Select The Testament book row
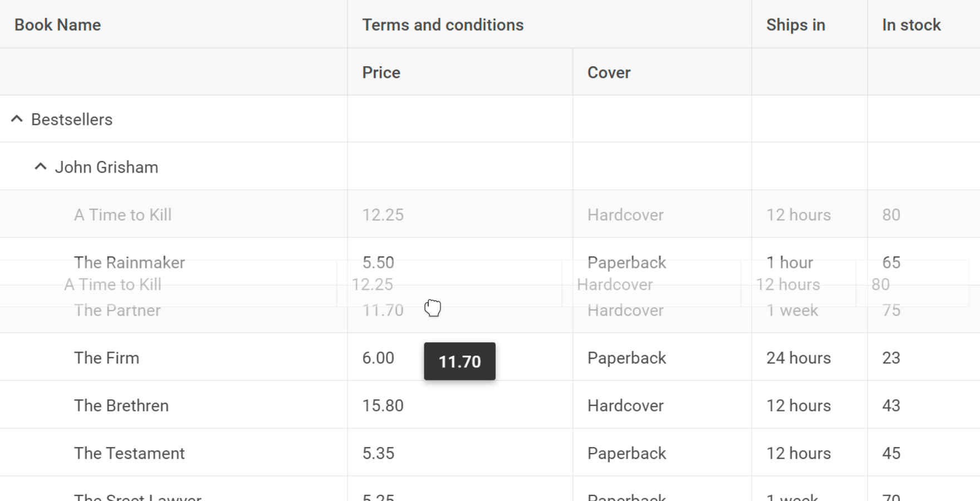The image size is (980, 501). 490,453
